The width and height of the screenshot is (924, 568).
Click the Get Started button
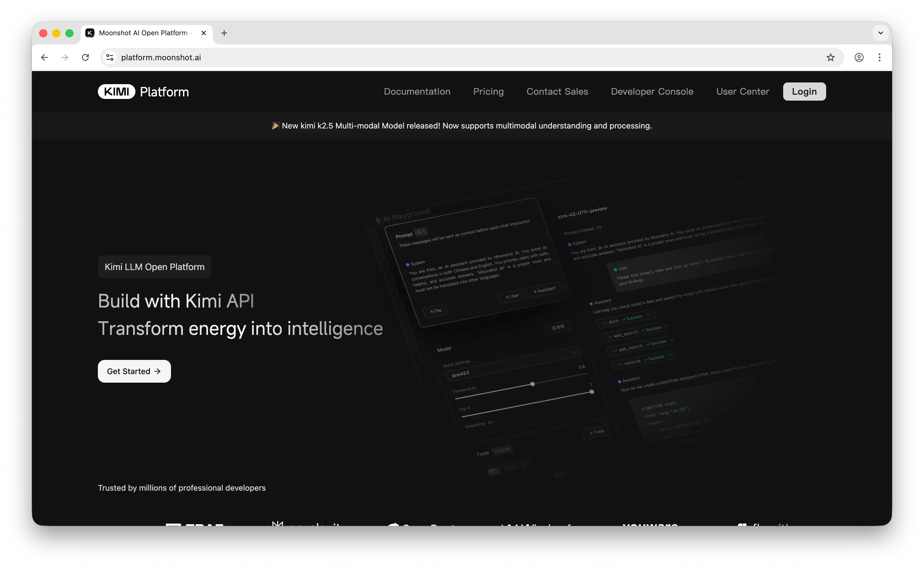pyautogui.click(x=134, y=371)
